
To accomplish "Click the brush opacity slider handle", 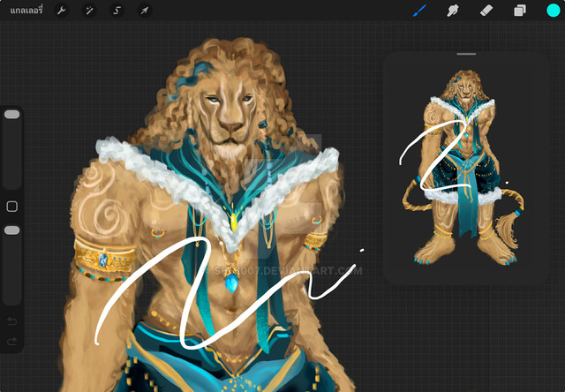I will point(11,230).
